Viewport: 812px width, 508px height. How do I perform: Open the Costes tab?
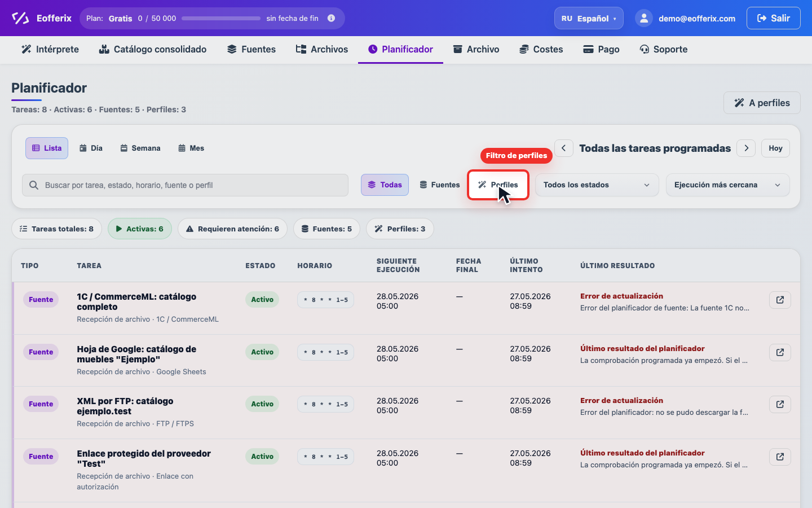pos(541,49)
